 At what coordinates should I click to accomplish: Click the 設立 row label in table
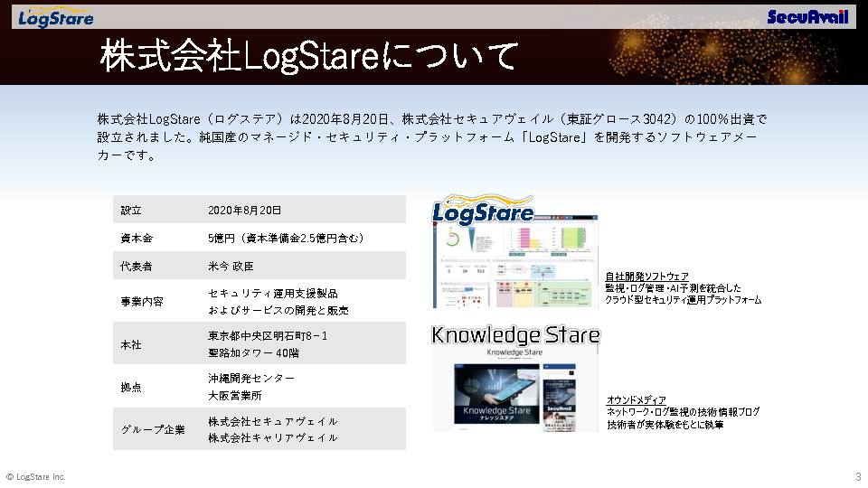132,211
